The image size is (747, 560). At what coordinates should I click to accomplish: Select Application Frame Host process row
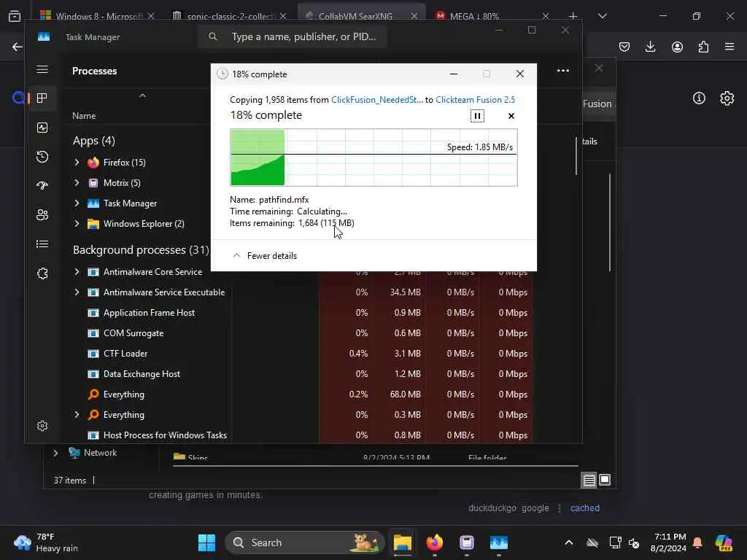[298, 313]
